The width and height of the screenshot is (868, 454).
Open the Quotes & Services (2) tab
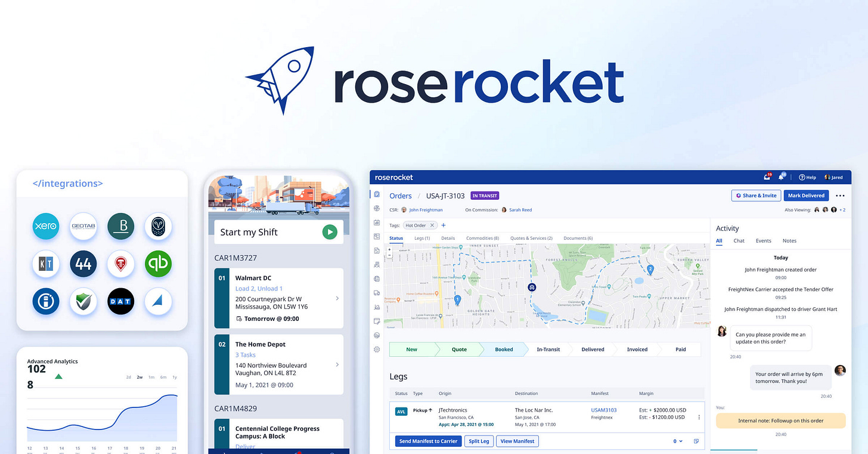pos(531,238)
